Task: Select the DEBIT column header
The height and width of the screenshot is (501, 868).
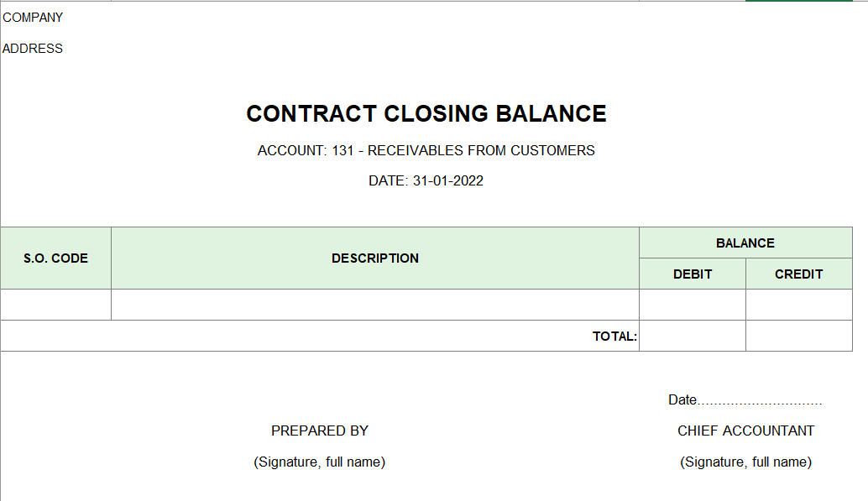Action: pyautogui.click(x=693, y=274)
